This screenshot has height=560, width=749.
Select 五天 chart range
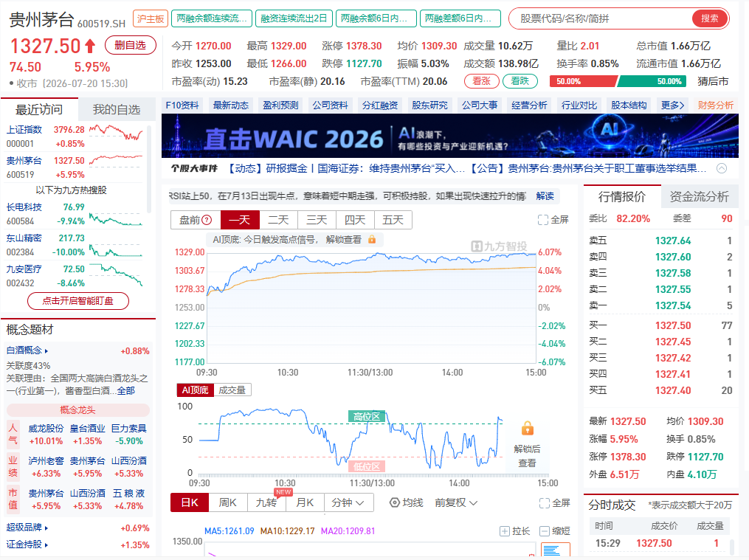(x=393, y=220)
